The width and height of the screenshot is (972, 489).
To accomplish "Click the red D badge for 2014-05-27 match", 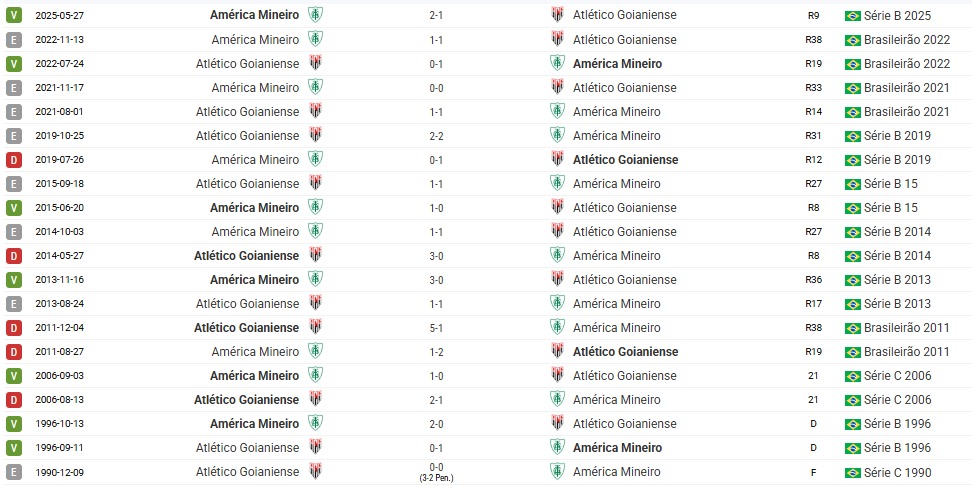I will click(x=14, y=256).
